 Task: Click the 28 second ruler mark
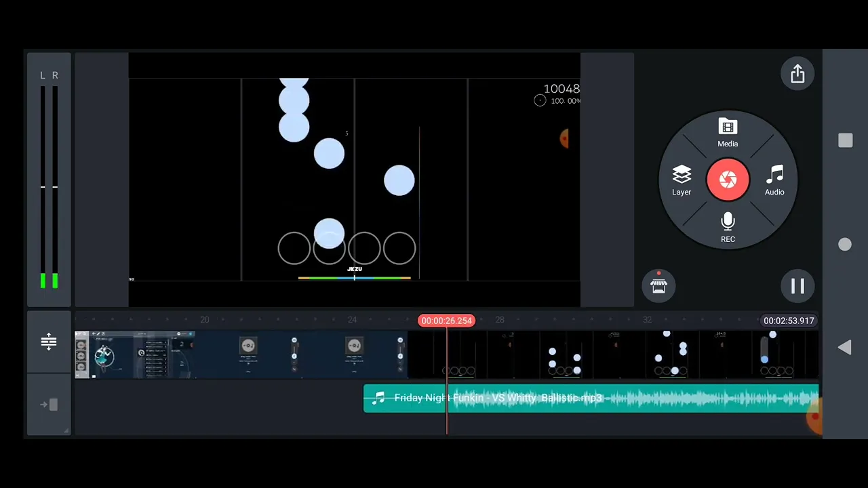pos(500,320)
